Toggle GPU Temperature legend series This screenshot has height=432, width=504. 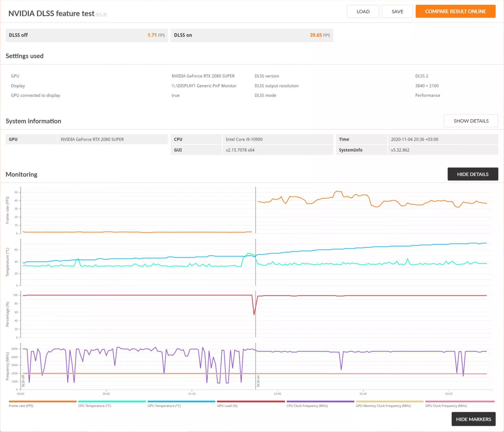point(181,404)
